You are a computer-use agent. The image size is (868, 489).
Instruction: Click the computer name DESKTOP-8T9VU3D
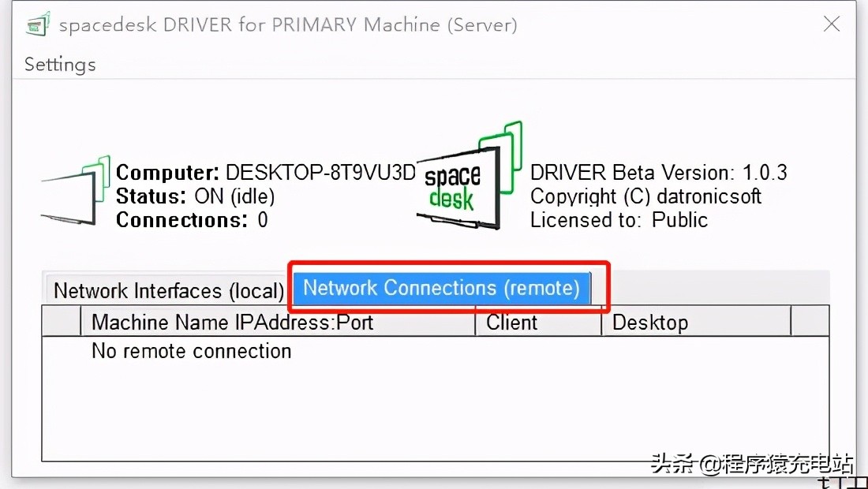320,173
